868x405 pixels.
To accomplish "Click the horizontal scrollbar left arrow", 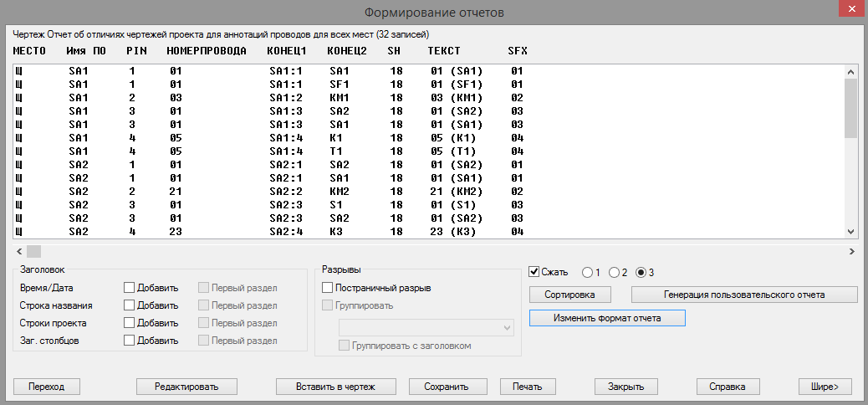I will [x=19, y=251].
